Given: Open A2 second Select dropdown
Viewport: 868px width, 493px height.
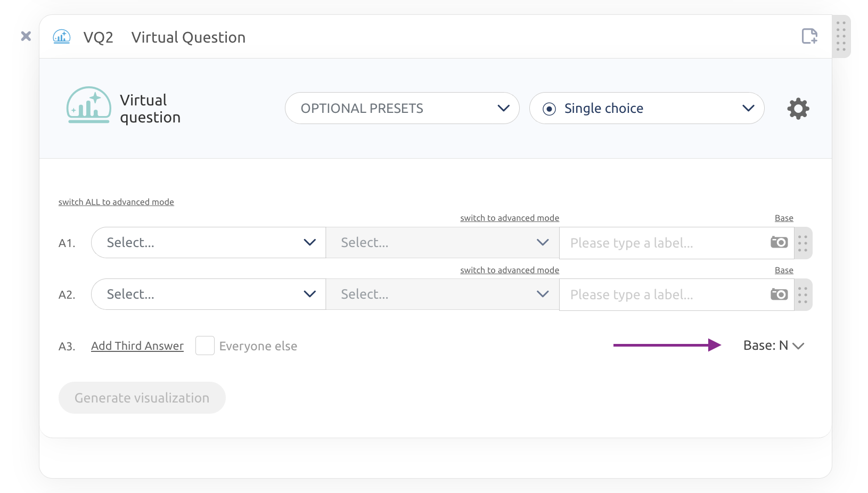Looking at the screenshot, I should click(x=443, y=294).
